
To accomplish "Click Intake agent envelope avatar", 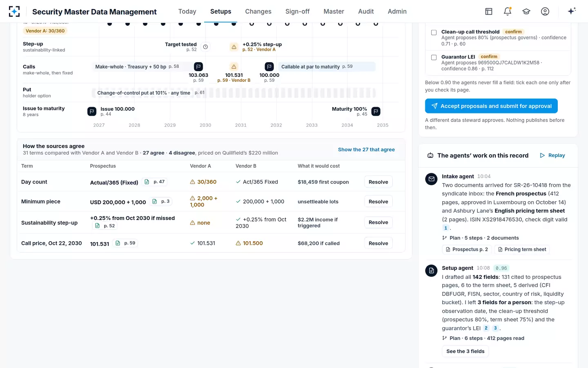I will [431, 179].
